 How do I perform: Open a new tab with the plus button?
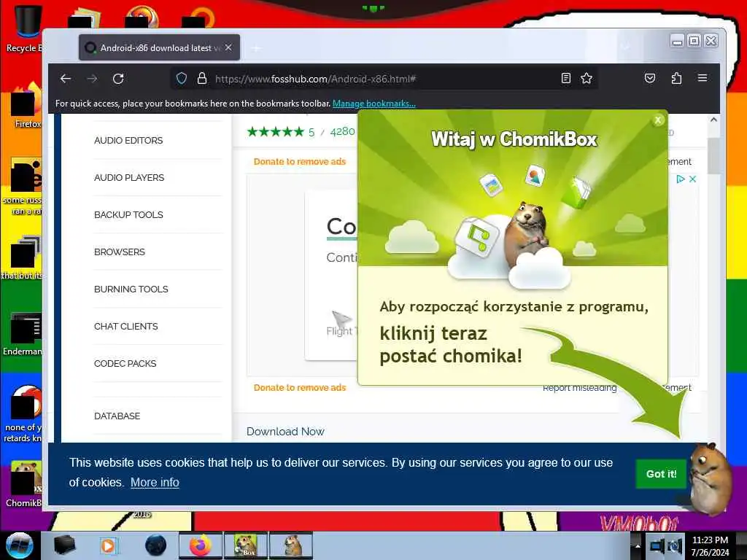256,48
